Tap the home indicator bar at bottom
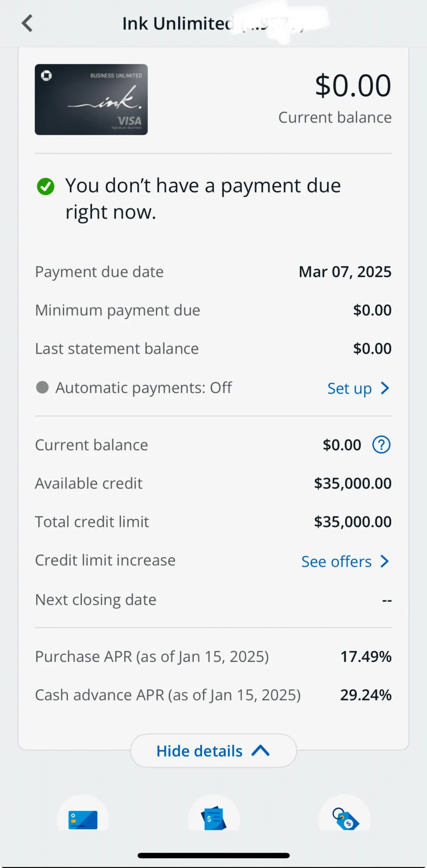The image size is (427, 868). pyautogui.click(x=213, y=855)
